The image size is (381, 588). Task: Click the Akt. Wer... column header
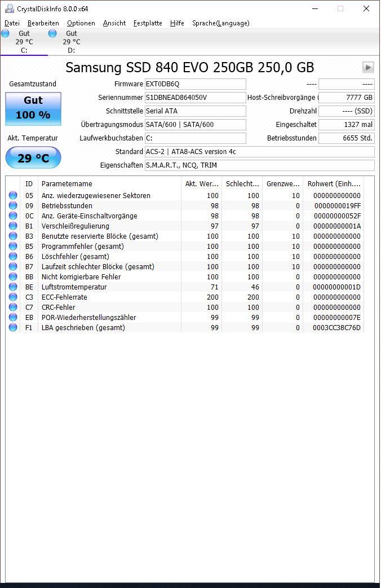click(x=202, y=184)
